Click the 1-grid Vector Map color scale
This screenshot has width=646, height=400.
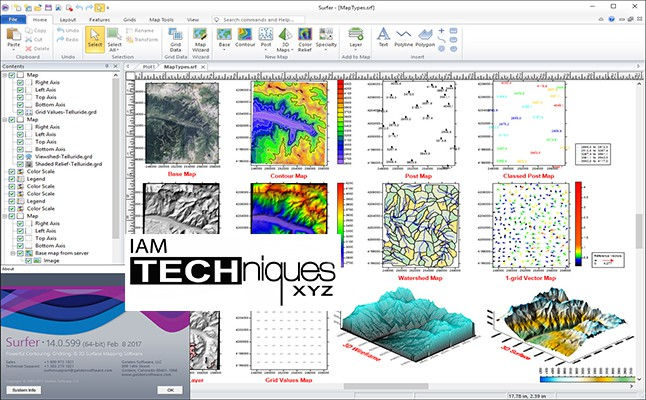(578, 224)
